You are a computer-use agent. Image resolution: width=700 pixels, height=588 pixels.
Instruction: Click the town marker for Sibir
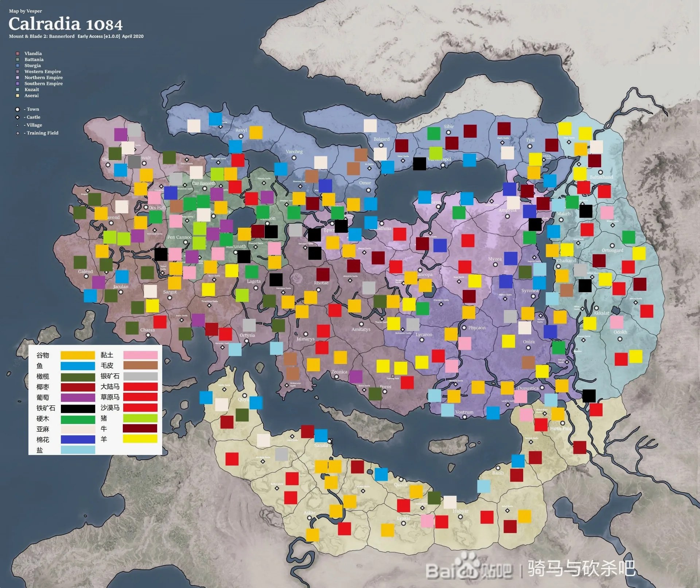click(x=448, y=132)
